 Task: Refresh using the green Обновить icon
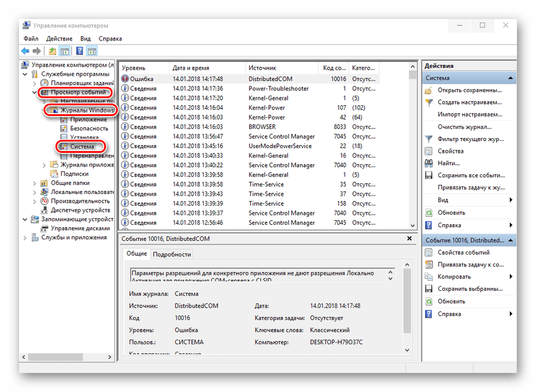[x=429, y=213]
